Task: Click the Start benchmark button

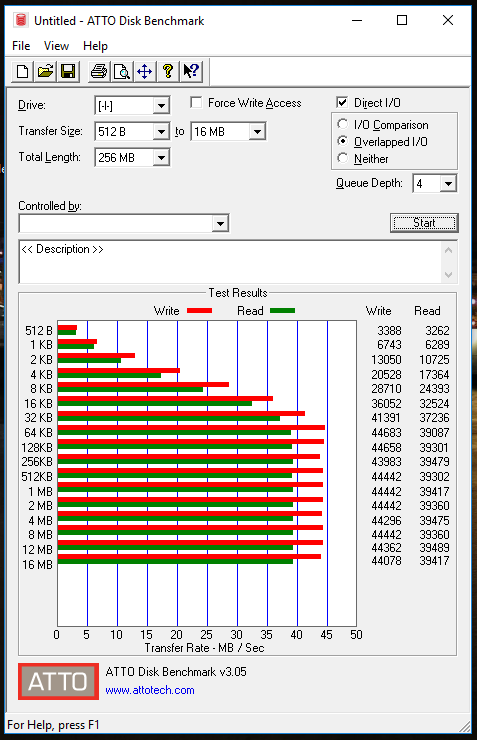Action: (424, 223)
